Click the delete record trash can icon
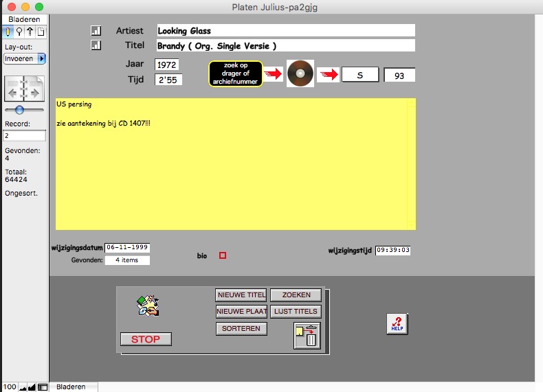Image resolution: width=543 pixels, height=392 pixels. tap(307, 336)
